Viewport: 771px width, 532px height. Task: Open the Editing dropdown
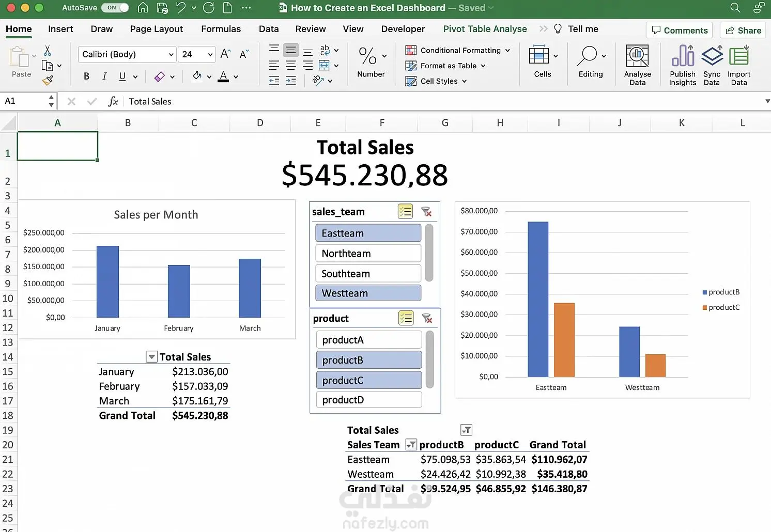tap(604, 55)
